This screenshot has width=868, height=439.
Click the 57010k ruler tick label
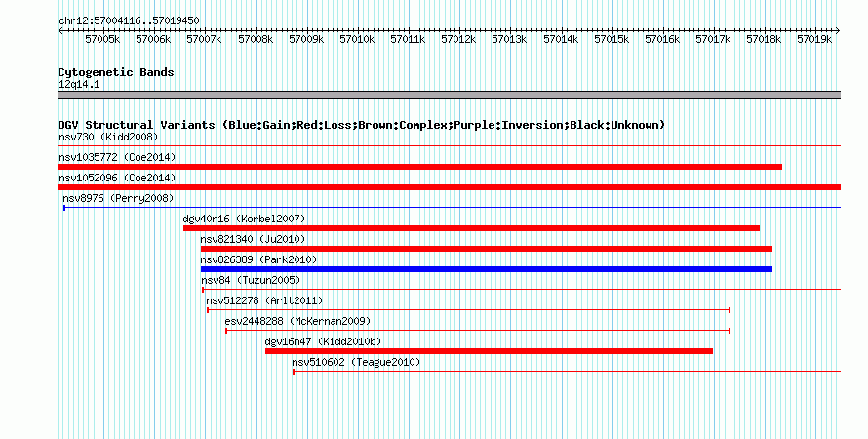[357, 39]
